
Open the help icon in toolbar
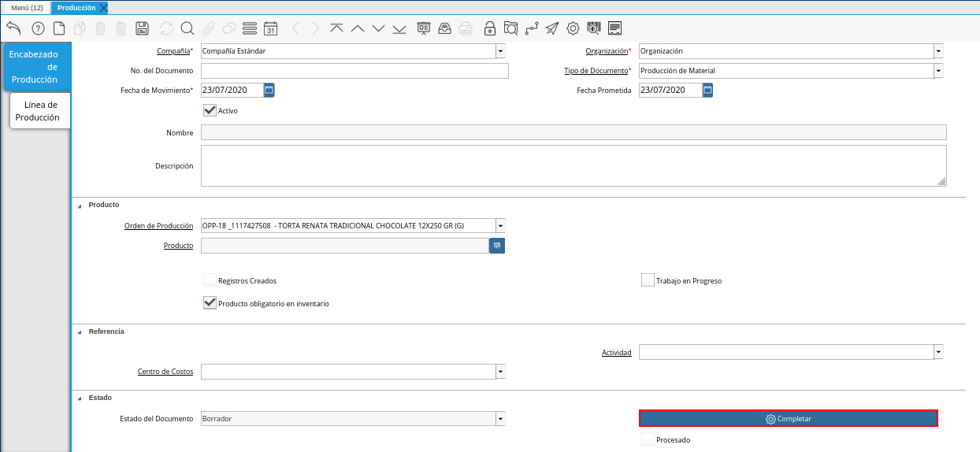(x=38, y=28)
